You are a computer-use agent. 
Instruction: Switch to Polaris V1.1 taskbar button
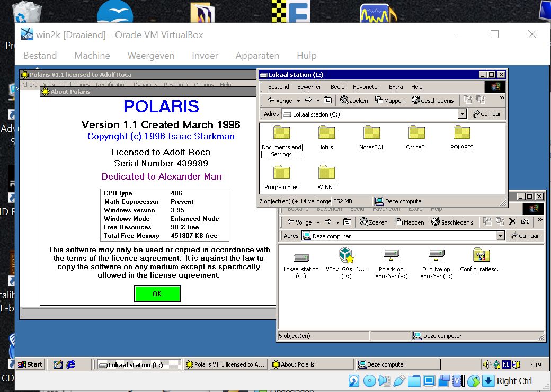(226, 364)
